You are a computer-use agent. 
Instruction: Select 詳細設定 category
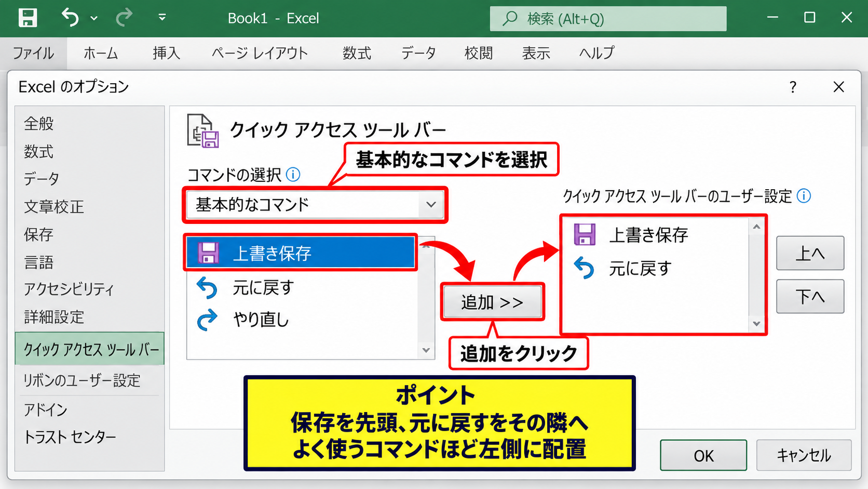coord(89,317)
